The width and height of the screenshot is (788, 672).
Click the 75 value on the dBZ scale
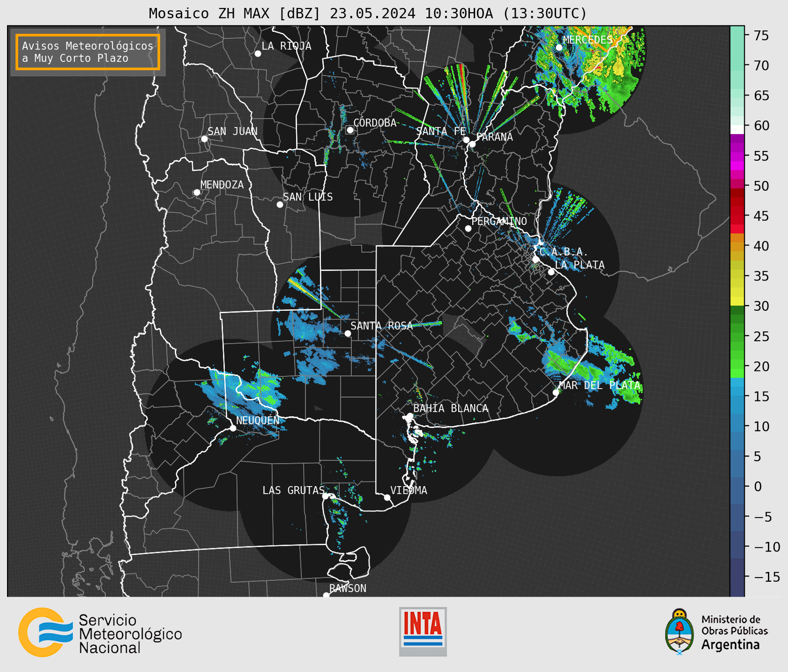pos(761,36)
